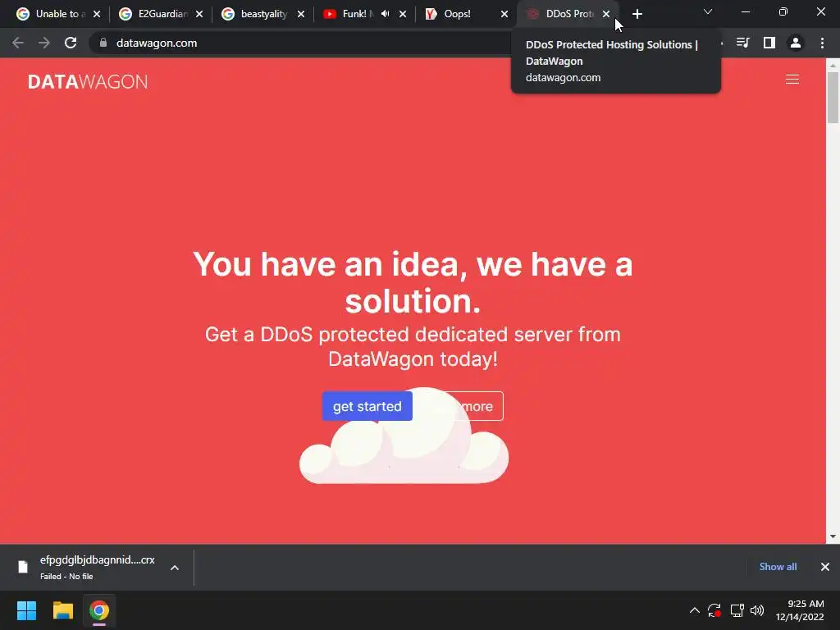Expand options for the .crx download
This screenshot has height=630, width=840.
(x=175, y=568)
